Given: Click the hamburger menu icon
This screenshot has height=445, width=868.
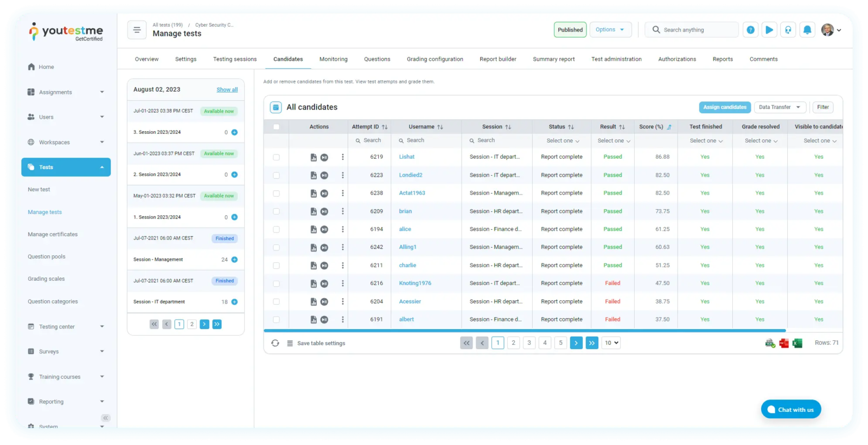Looking at the screenshot, I should 137,30.
